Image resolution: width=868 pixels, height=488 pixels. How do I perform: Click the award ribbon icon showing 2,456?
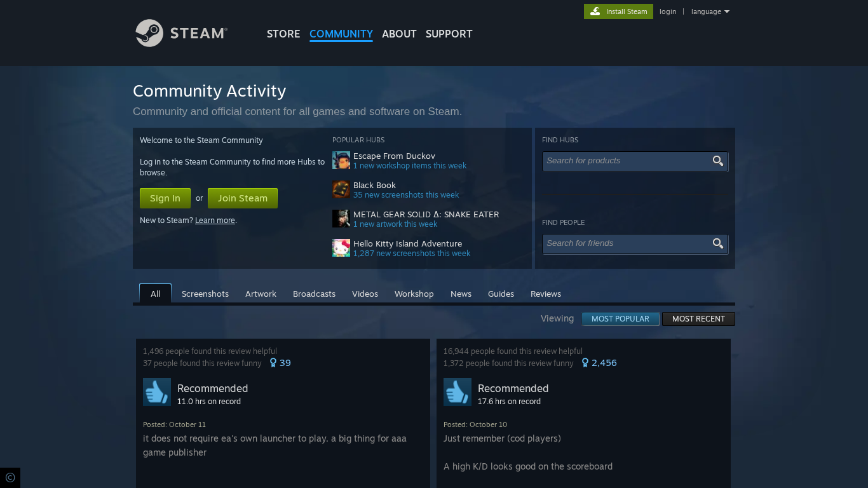point(585,363)
